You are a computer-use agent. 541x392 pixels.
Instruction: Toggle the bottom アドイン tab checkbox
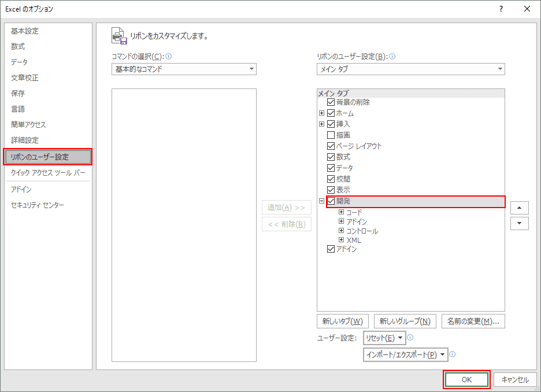pos(331,249)
